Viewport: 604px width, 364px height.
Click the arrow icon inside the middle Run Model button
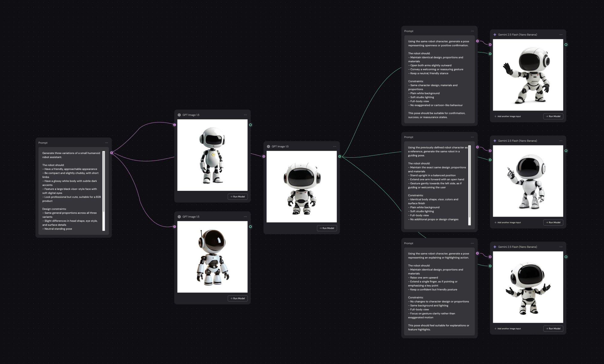(547, 222)
